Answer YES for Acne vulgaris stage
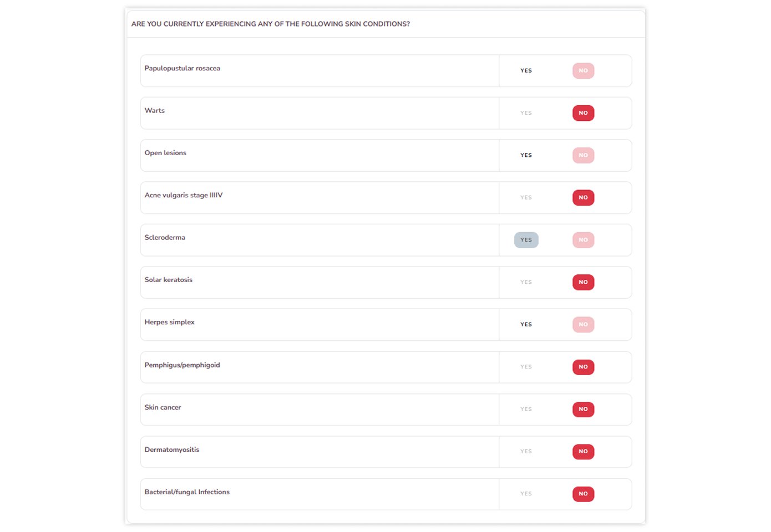Viewport: 771px width, 532px height. pos(526,198)
